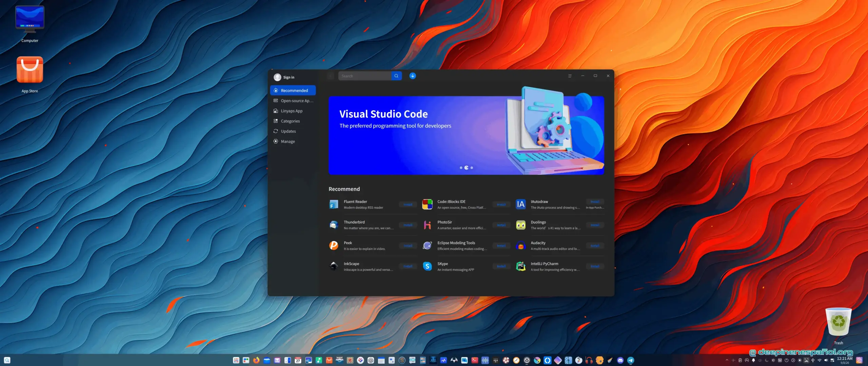Click the back arrow beside the search box
Screen dimensions: 868x366
coord(331,76)
